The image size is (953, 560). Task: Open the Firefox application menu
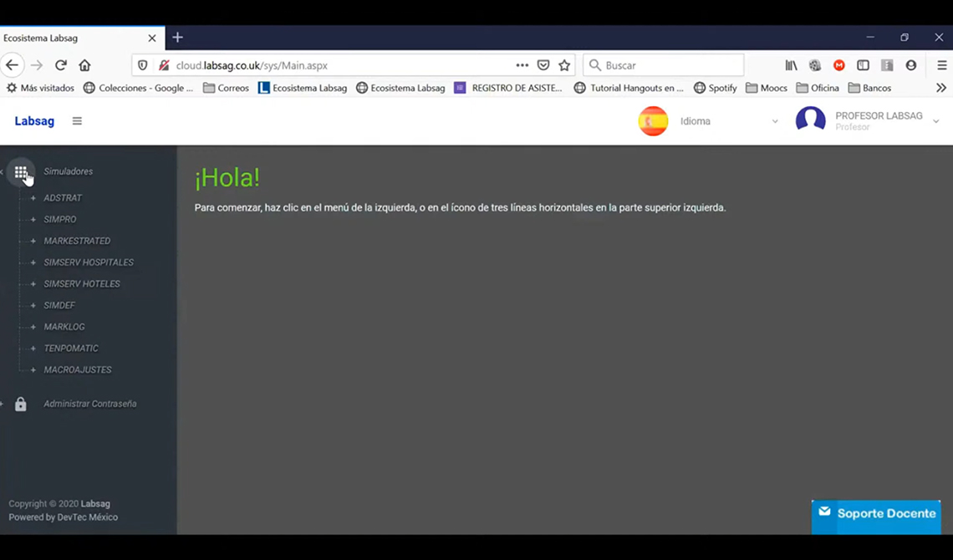(942, 65)
